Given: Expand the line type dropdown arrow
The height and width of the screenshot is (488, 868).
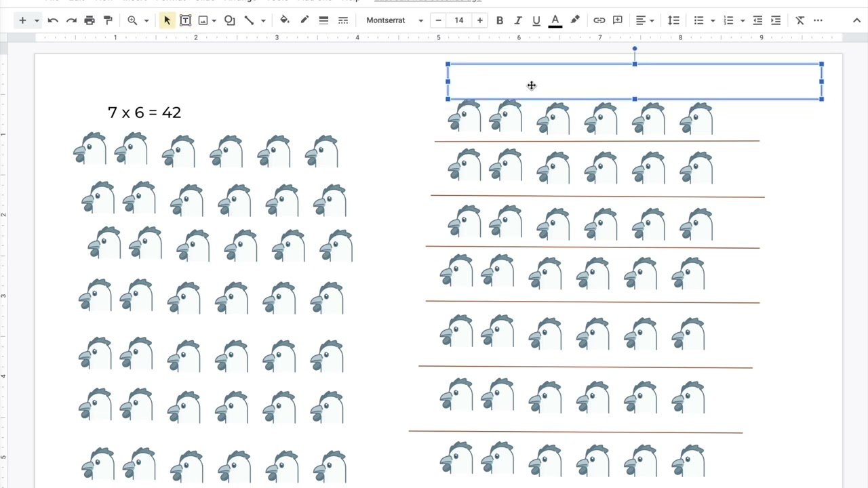Looking at the screenshot, I should (263, 20).
